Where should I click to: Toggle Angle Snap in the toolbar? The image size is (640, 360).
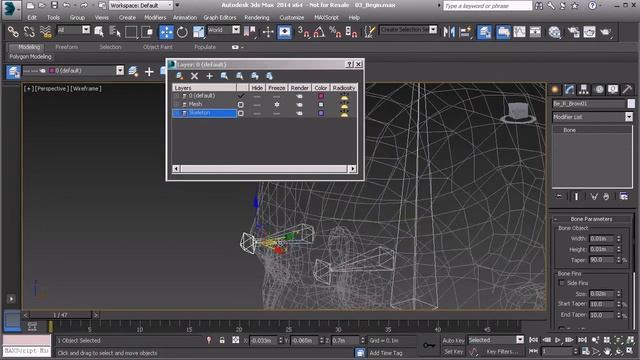coord(320,32)
